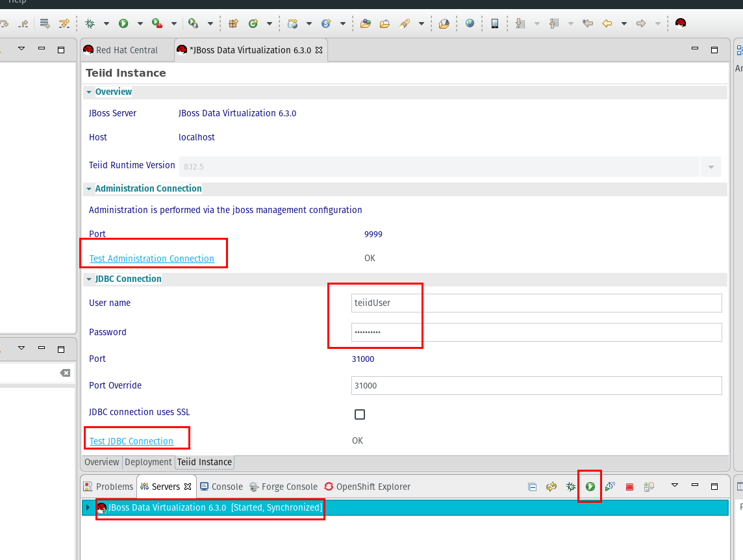Open the Run dropdown arrow in main toolbar
This screenshot has width=743, height=560.
pyautogui.click(x=140, y=23)
